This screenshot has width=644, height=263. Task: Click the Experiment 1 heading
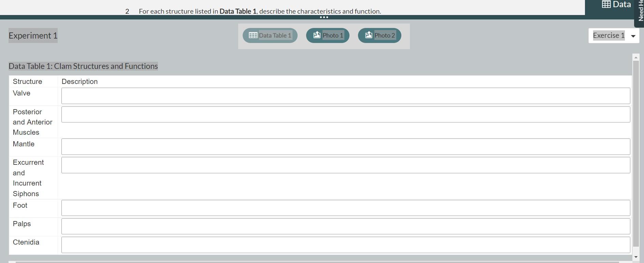pyautogui.click(x=33, y=35)
